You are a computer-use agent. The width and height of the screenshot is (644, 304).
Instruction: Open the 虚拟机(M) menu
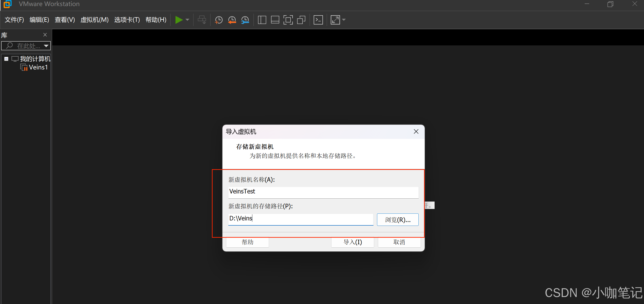pyautogui.click(x=94, y=20)
